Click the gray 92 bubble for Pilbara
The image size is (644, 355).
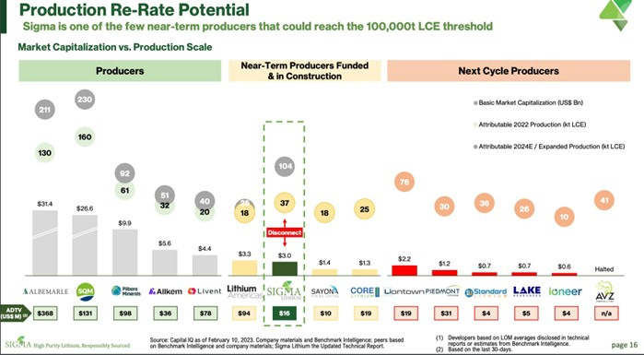[x=125, y=173]
